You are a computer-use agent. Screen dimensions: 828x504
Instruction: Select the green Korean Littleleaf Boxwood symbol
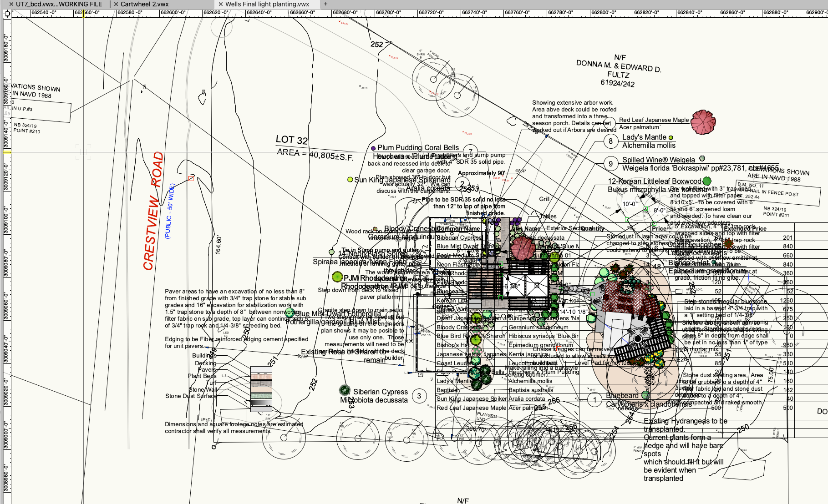coord(706,181)
